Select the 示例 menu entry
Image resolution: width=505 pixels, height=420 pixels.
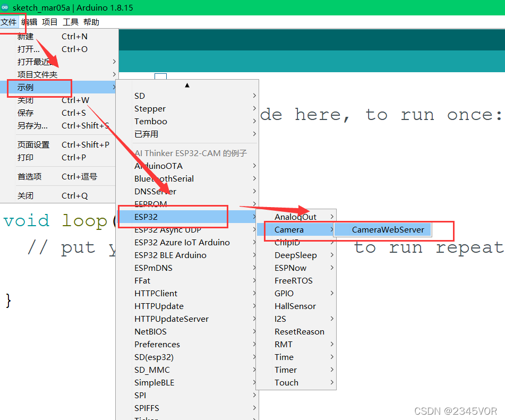tap(58, 87)
